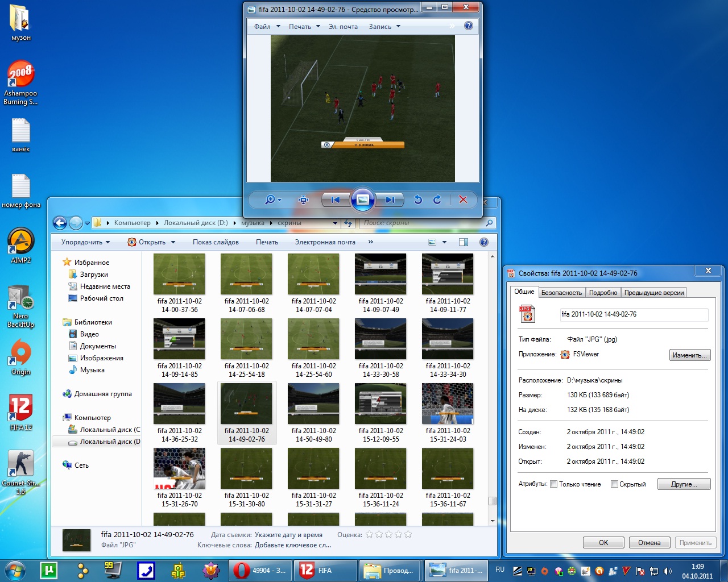Enable the Только чтение checkbox

[553, 484]
